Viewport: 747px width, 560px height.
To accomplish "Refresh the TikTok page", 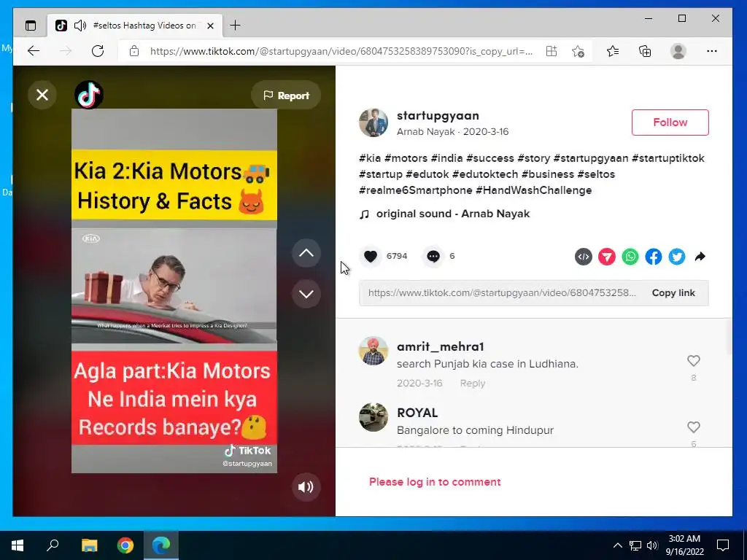I will [98, 51].
